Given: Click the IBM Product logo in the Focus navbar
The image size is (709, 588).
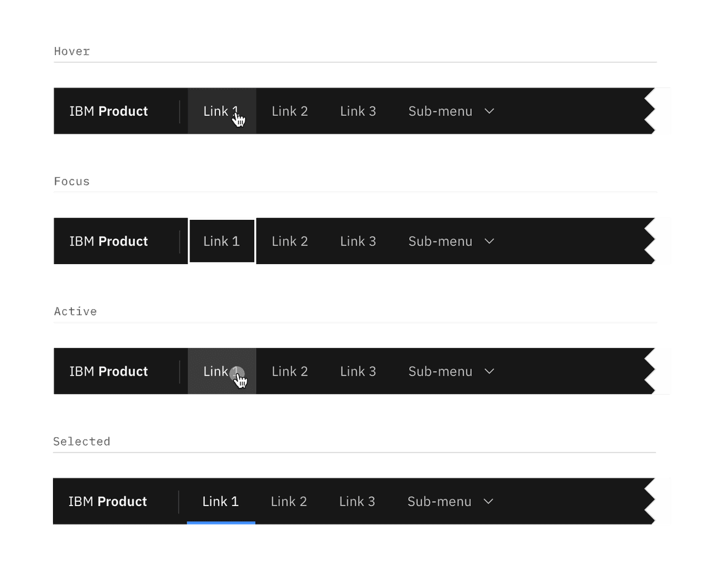Looking at the screenshot, I should click(108, 241).
